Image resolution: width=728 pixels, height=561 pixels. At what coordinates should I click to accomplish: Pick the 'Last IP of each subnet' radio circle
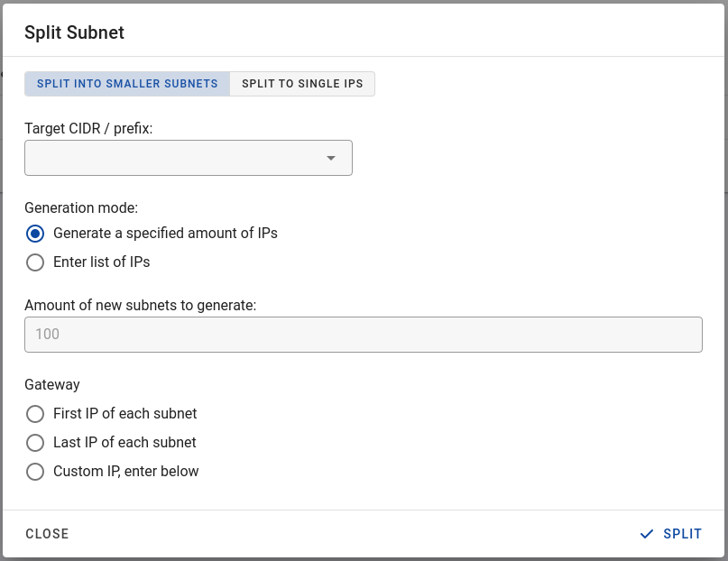35,443
